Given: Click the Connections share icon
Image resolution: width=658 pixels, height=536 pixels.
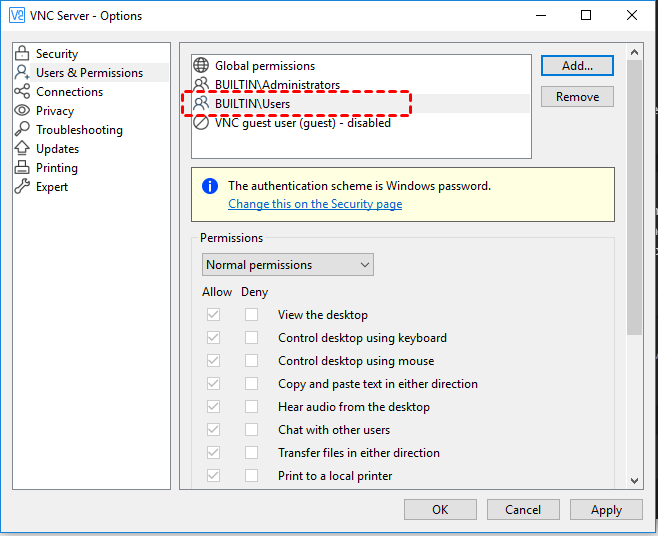Looking at the screenshot, I should 22,92.
